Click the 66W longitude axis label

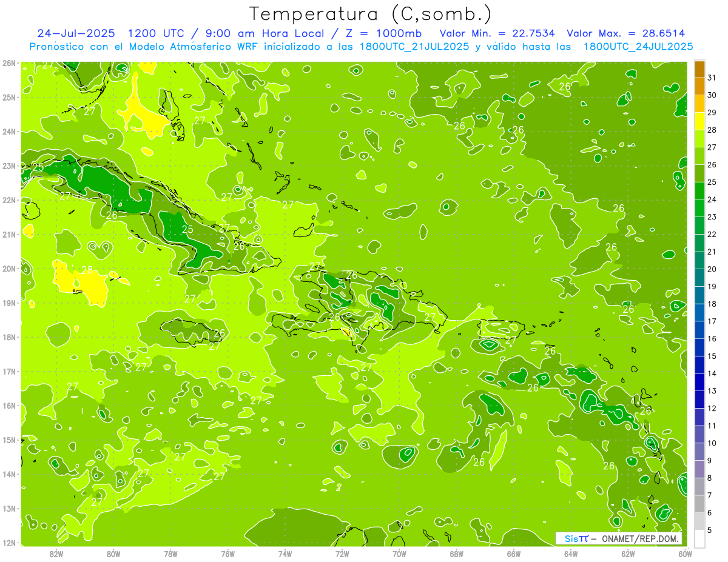coord(514,554)
